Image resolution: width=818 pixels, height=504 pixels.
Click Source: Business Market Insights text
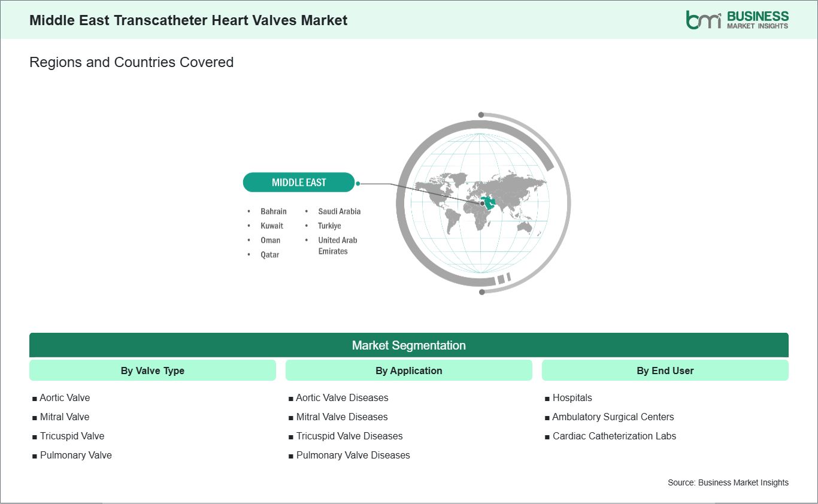coord(728,482)
